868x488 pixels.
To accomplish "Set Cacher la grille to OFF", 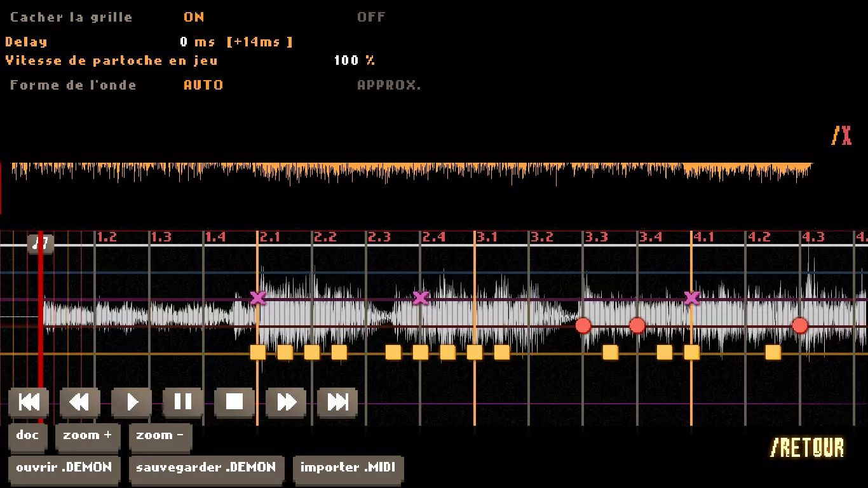I will [371, 17].
